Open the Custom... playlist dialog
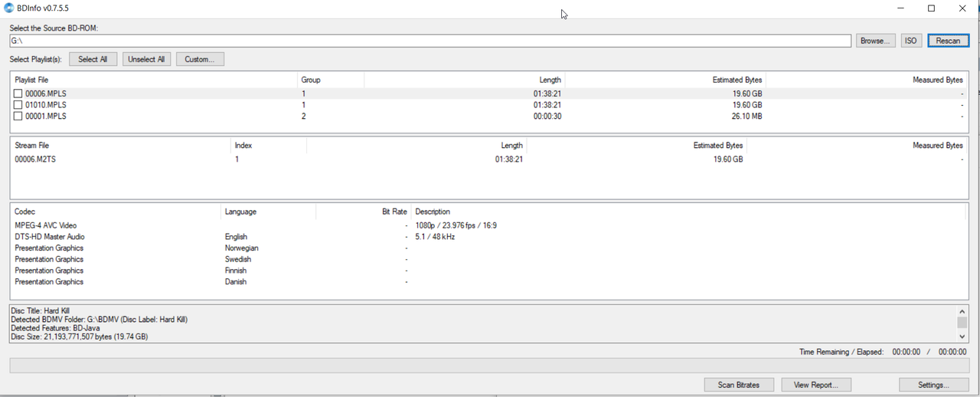980x397 pixels. click(x=200, y=59)
